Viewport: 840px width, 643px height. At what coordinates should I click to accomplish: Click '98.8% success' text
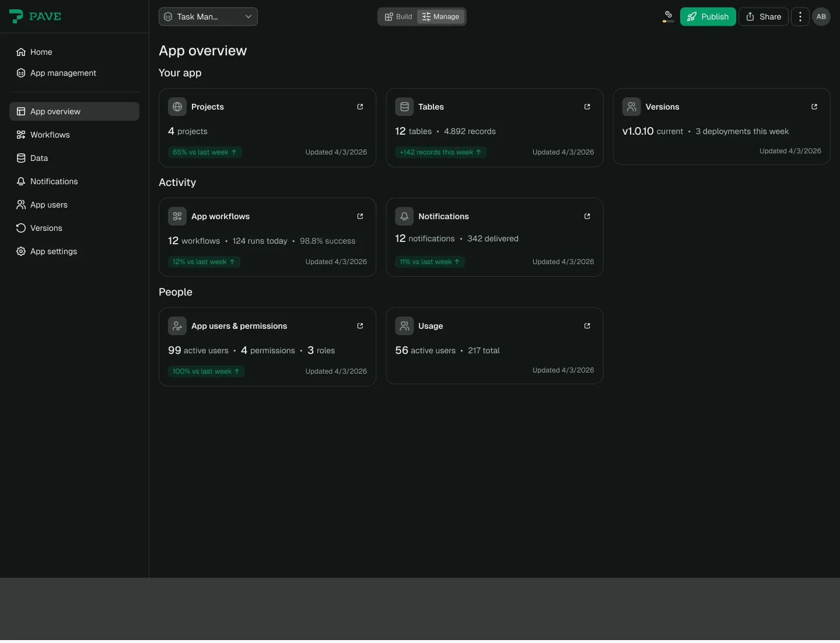tap(327, 241)
